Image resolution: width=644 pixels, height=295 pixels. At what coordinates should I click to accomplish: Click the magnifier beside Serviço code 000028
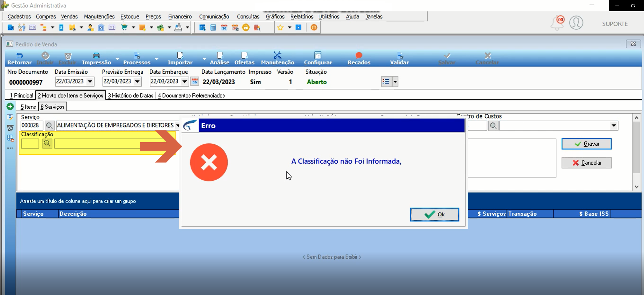49,125
